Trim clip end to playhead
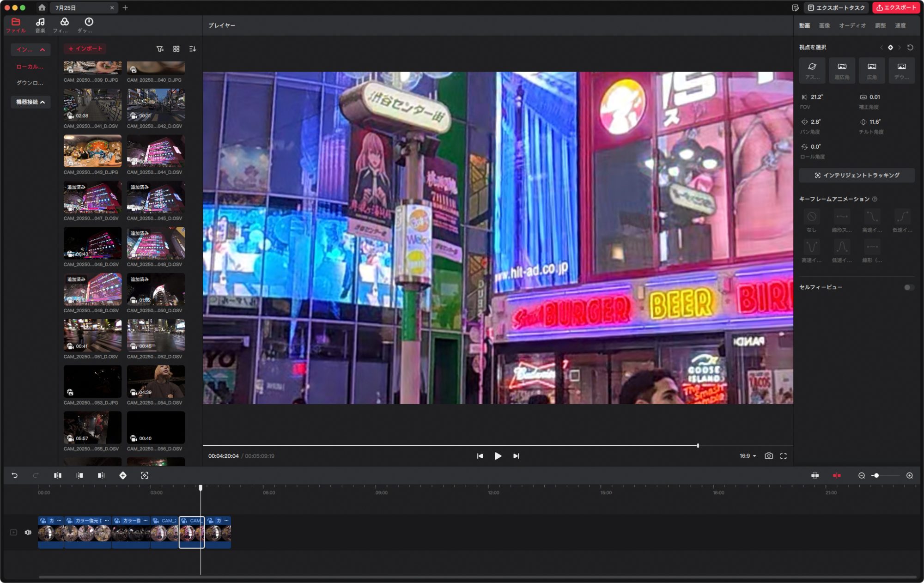The height and width of the screenshot is (583, 924). [x=101, y=475]
